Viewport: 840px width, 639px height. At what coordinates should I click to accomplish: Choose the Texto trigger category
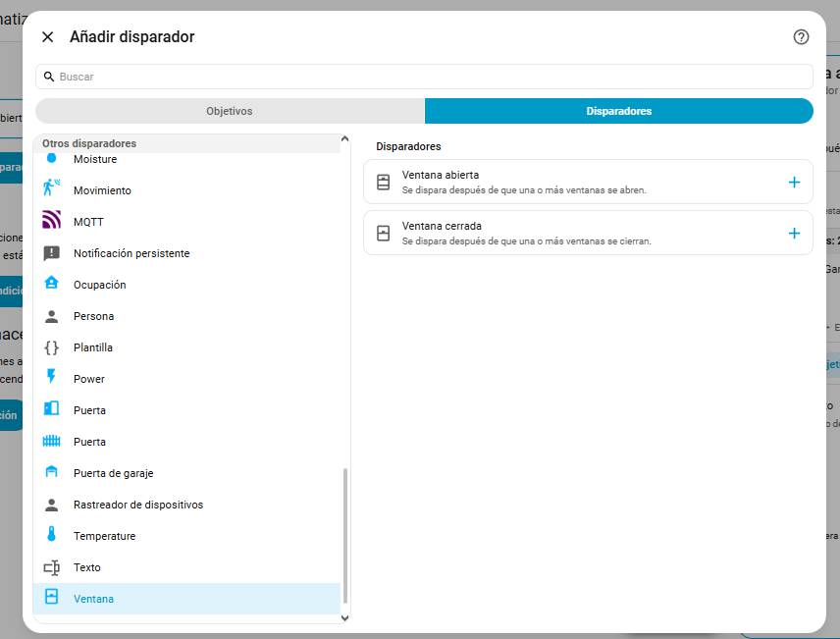[x=86, y=567]
